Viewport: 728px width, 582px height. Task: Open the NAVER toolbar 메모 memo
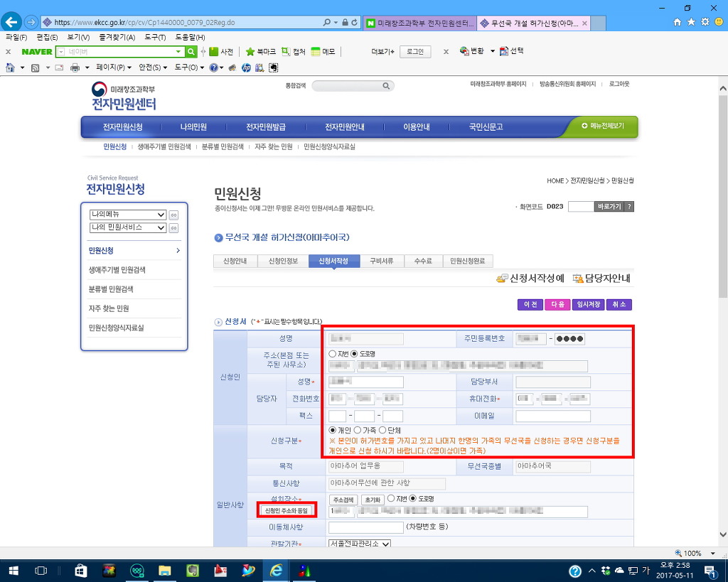[323, 51]
